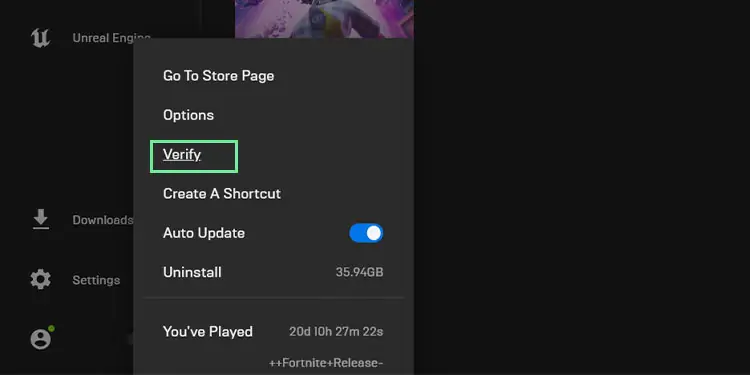Choose Options from the context menu
Image resolution: width=750 pixels, height=375 pixels.
click(x=188, y=115)
